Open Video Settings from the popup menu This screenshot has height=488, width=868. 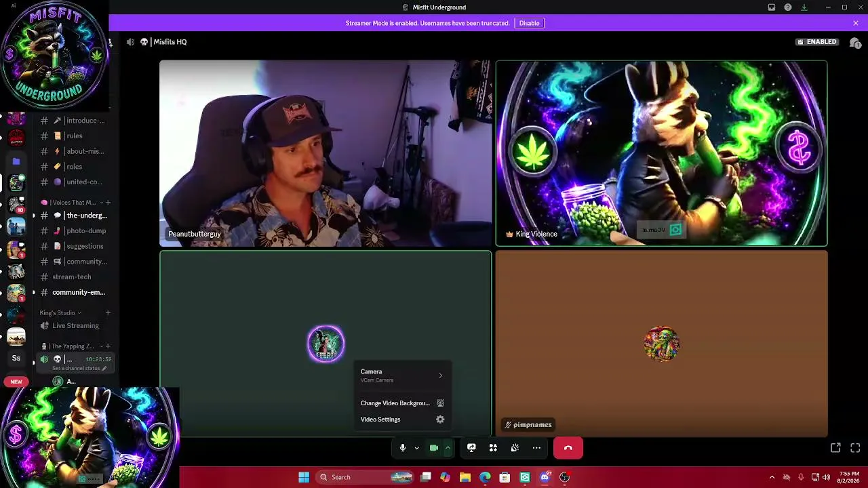(x=402, y=420)
